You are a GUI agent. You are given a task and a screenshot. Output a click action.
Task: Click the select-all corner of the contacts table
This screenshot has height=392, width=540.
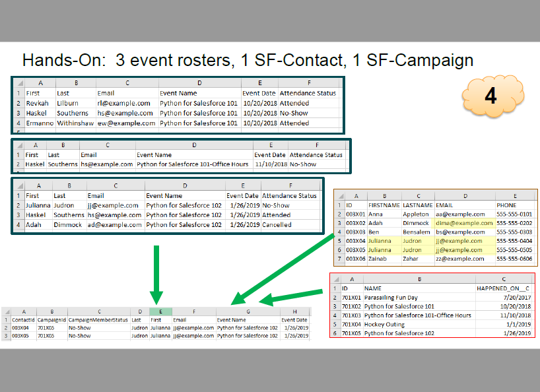coord(341,196)
